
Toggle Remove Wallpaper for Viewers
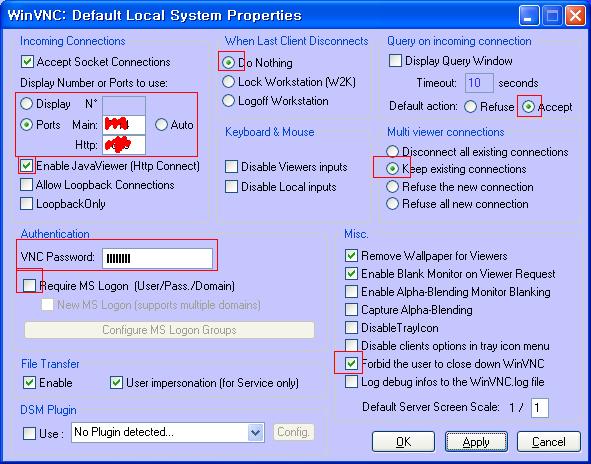tap(351, 256)
